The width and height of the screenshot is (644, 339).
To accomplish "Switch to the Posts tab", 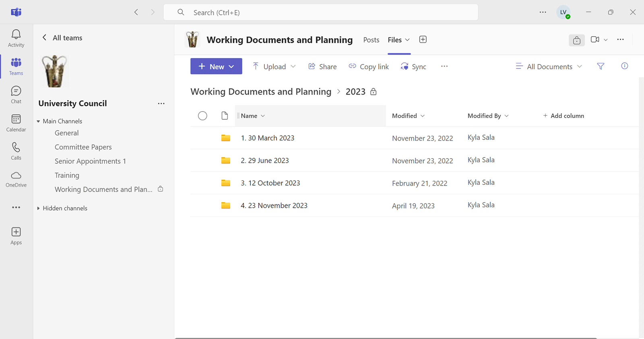I will click(371, 40).
